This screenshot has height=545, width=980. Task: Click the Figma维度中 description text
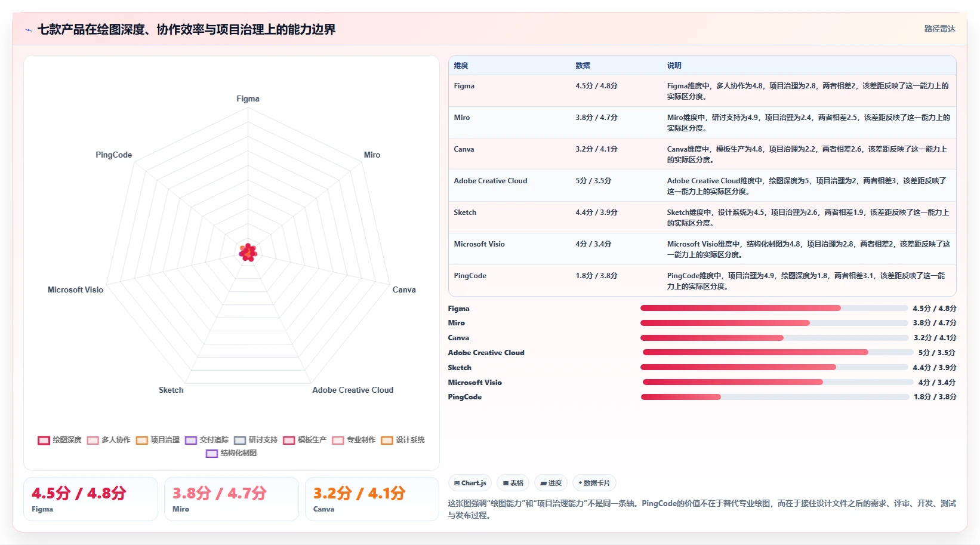(x=808, y=91)
